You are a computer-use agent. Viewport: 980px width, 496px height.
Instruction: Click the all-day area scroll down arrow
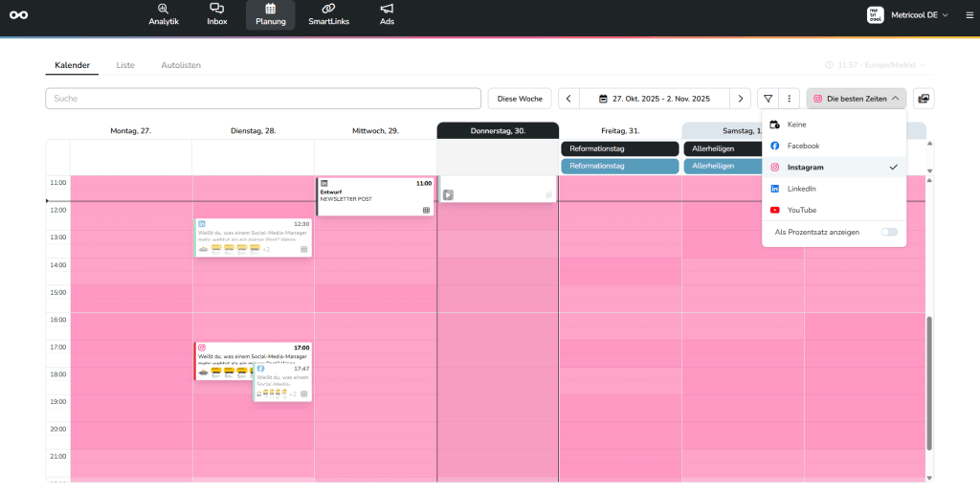(929, 170)
